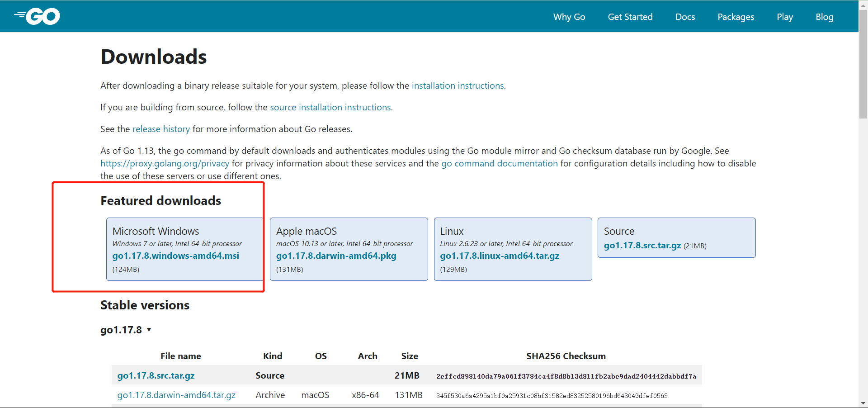This screenshot has height=408, width=868.
Task: Select the checksum starting with 345f530a6a42
Action: click(552, 396)
